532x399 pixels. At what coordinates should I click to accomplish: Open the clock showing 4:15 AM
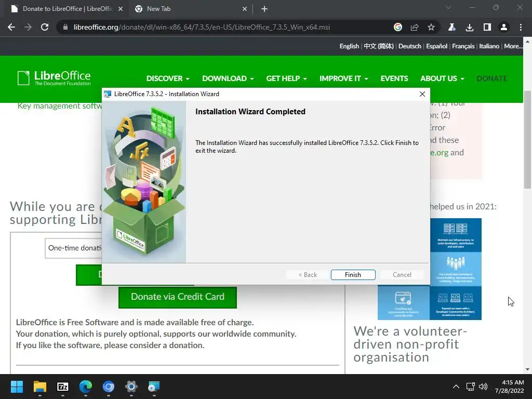pos(509,387)
